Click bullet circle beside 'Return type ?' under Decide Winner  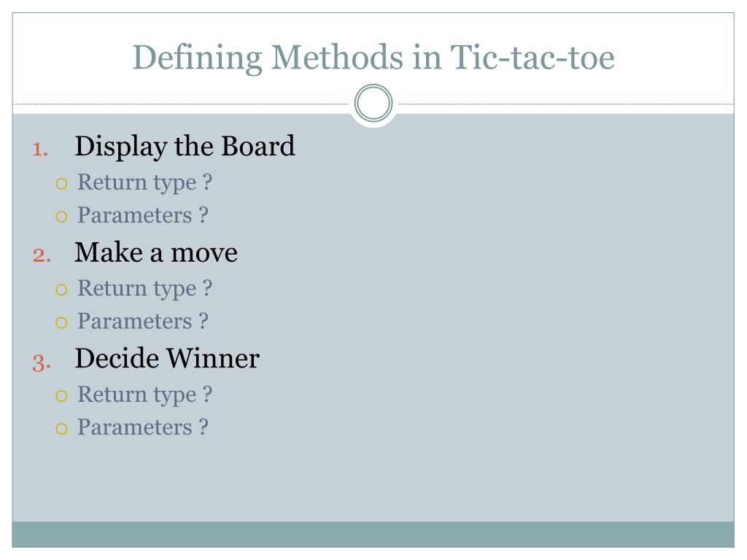coord(61,396)
